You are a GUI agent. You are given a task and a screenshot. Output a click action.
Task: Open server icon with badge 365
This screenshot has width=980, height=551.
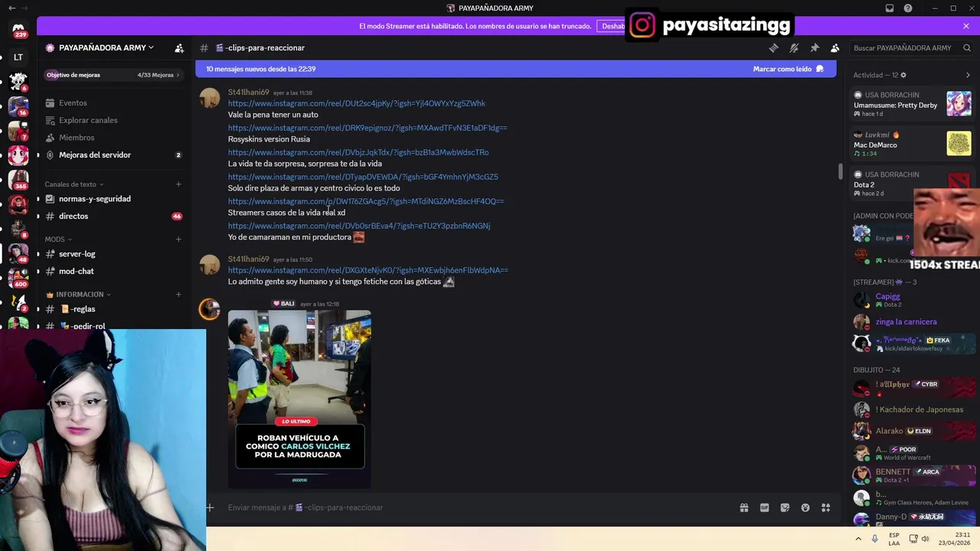[x=18, y=181]
